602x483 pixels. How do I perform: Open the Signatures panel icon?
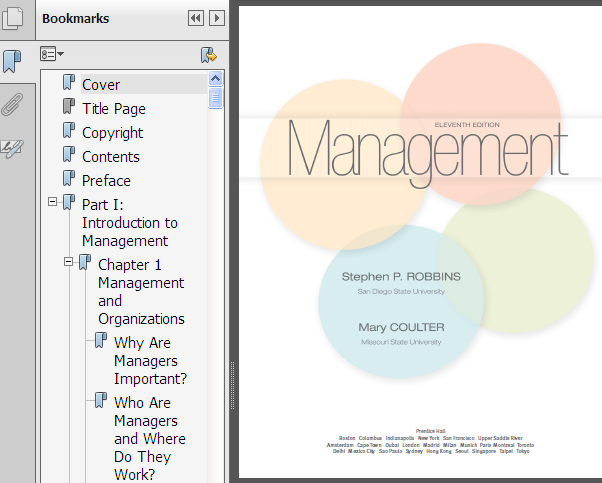12,149
